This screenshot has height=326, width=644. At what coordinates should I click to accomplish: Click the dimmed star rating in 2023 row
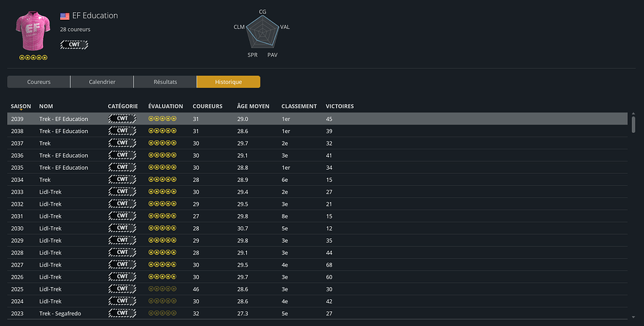tap(162, 313)
